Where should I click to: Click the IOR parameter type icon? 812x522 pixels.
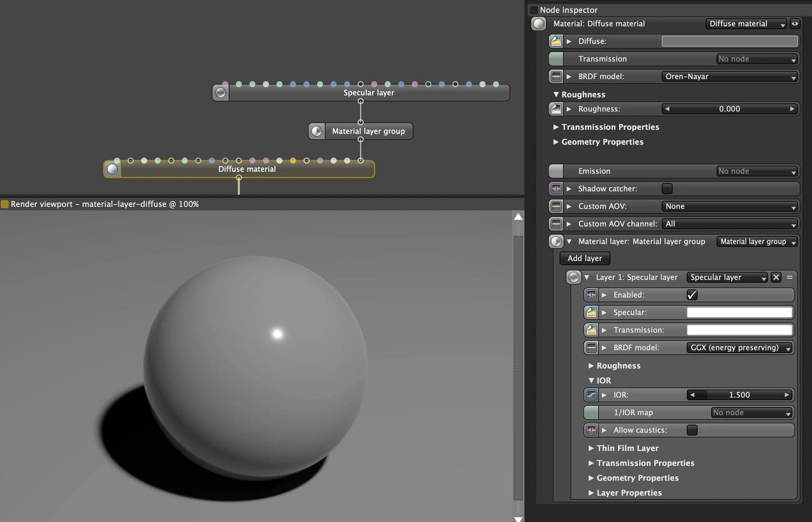[x=591, y=395]
